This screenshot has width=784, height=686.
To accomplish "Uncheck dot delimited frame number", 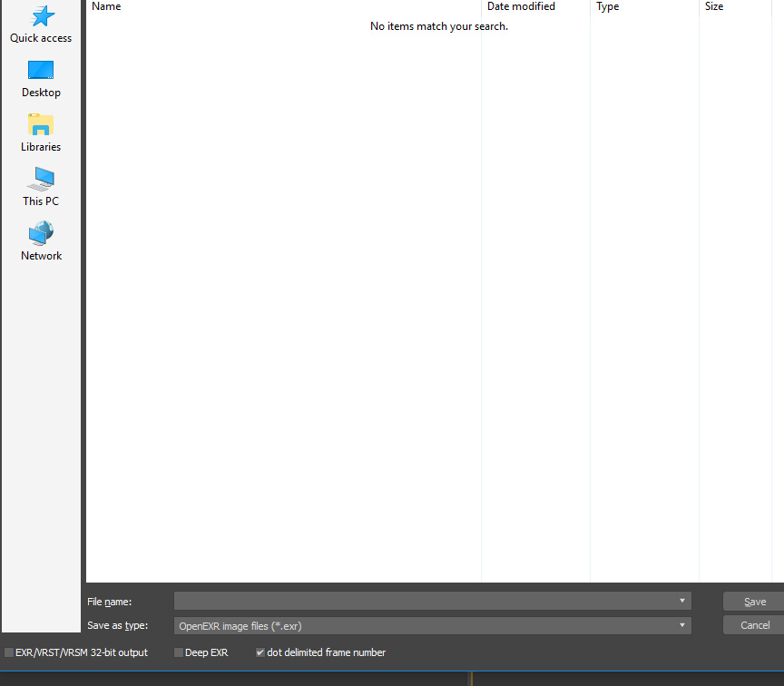I will (x=260, y=652).
